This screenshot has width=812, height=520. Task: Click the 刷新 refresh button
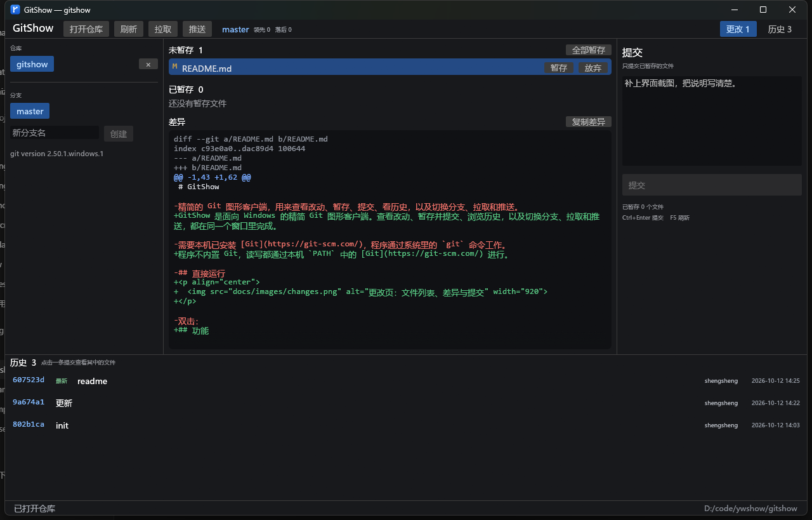pos(129,29)
